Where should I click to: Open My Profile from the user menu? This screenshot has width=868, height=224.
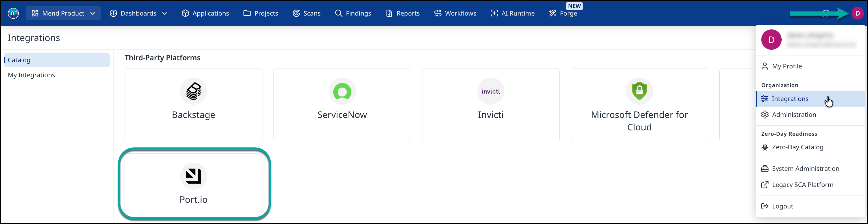(810, 66)
